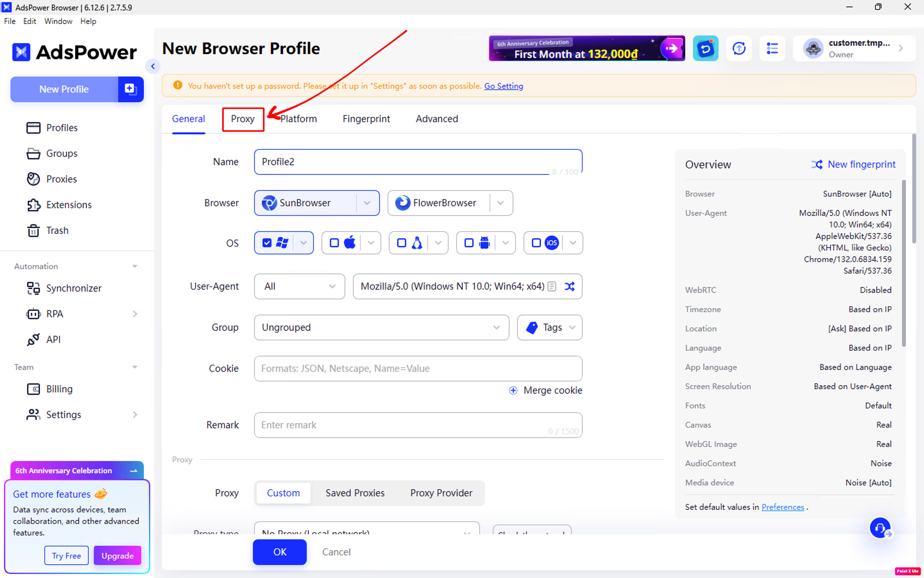Open the Edit menu

(30, 22)
